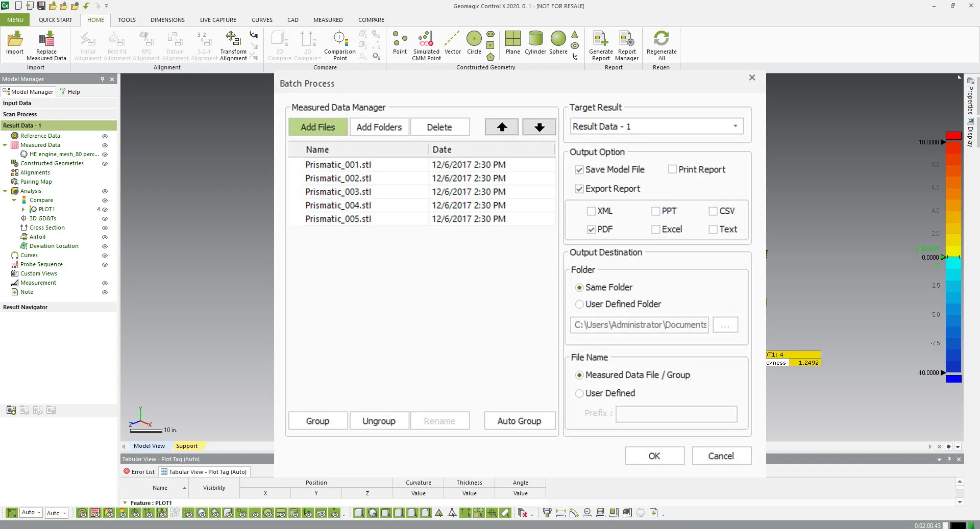Enable the CSV output checkbox
Viewport: 980px width, 529px height.
[713, 211]
